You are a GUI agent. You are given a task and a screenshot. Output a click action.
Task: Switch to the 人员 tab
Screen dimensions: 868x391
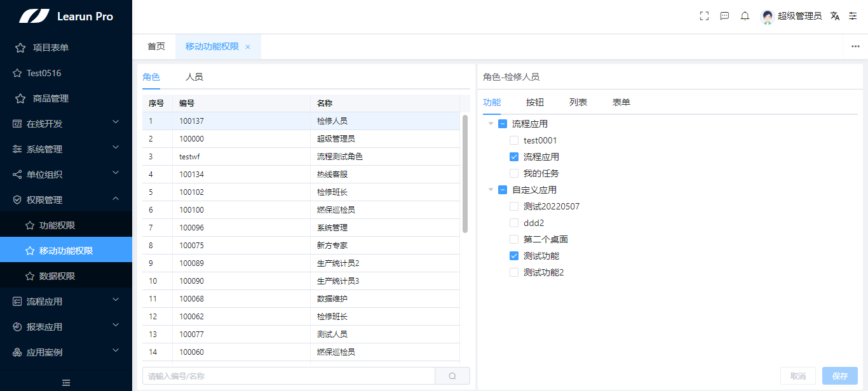coord(194,77)
